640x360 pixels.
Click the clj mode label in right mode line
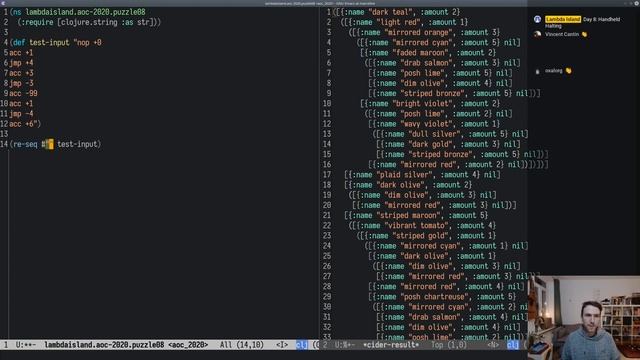513,345
